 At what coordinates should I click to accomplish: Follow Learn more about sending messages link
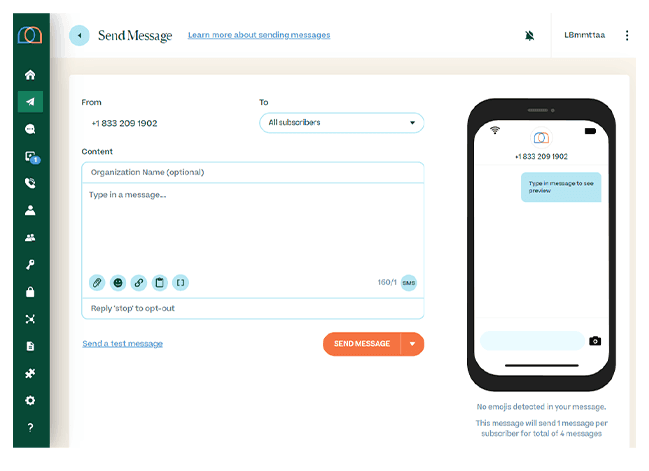tap(258, 35)
